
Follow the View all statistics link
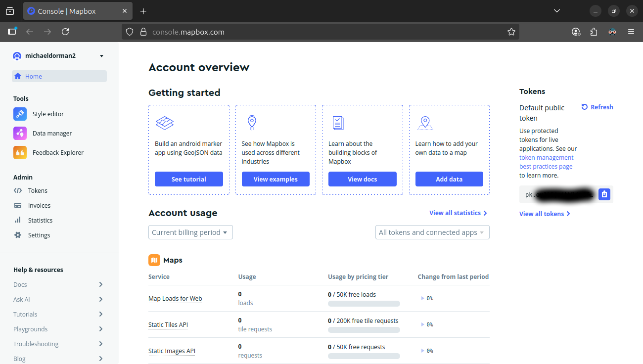[x=458, y=213]
